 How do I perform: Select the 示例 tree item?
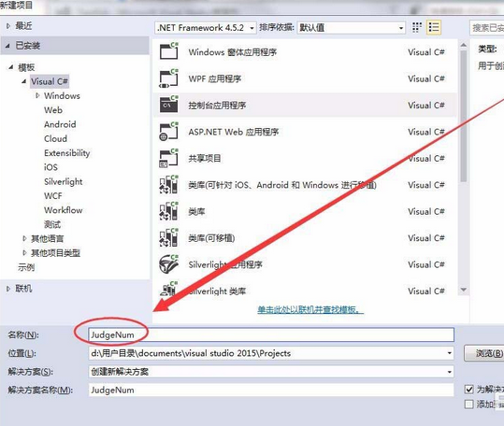26,267
